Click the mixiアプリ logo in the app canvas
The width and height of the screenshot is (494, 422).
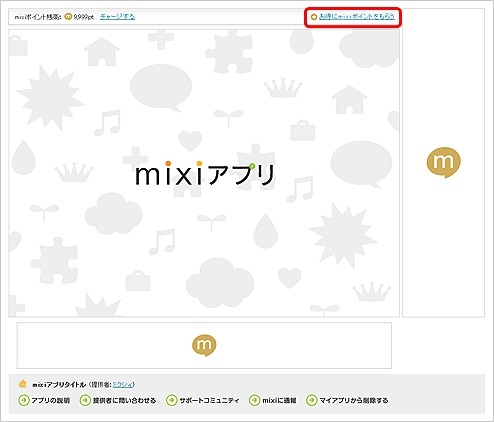click(x=205, y=173)
